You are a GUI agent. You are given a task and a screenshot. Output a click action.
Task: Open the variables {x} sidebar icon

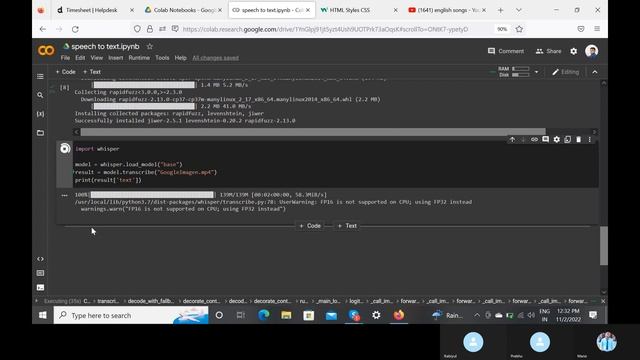[x=40, y=114]
